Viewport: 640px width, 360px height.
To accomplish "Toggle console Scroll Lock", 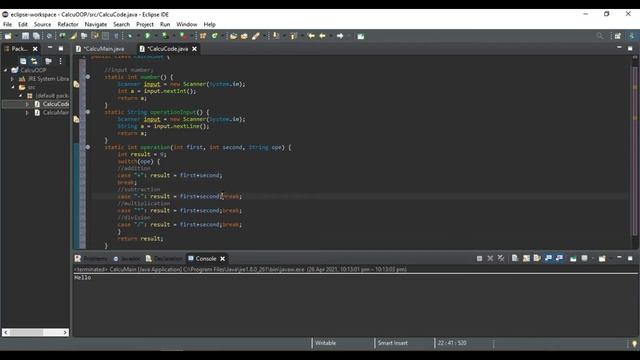I will coord(526,258).
